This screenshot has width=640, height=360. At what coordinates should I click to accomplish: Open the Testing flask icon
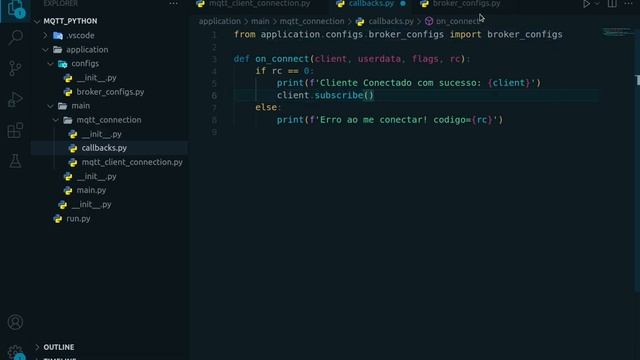tap(15, 161)
